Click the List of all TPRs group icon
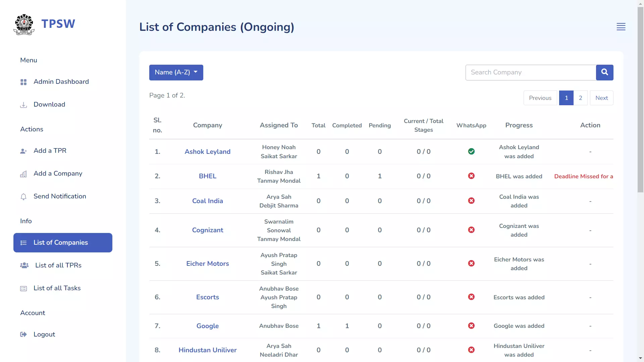Screen dimensions: 644x362 click(24, 265)
